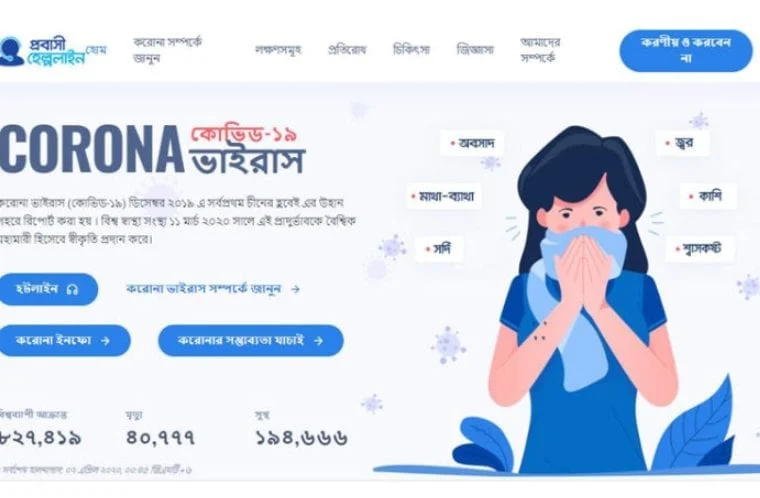Click arrow icon in করোনার সম্ভাব্যতা যাচাই button
Viewport: 760px width, 498px height.
tap(318, 341)
